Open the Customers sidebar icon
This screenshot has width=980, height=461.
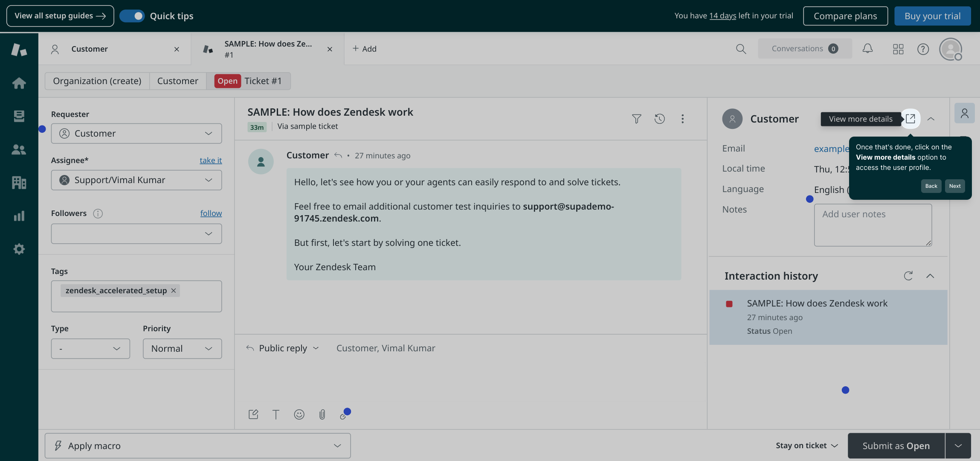19,149
